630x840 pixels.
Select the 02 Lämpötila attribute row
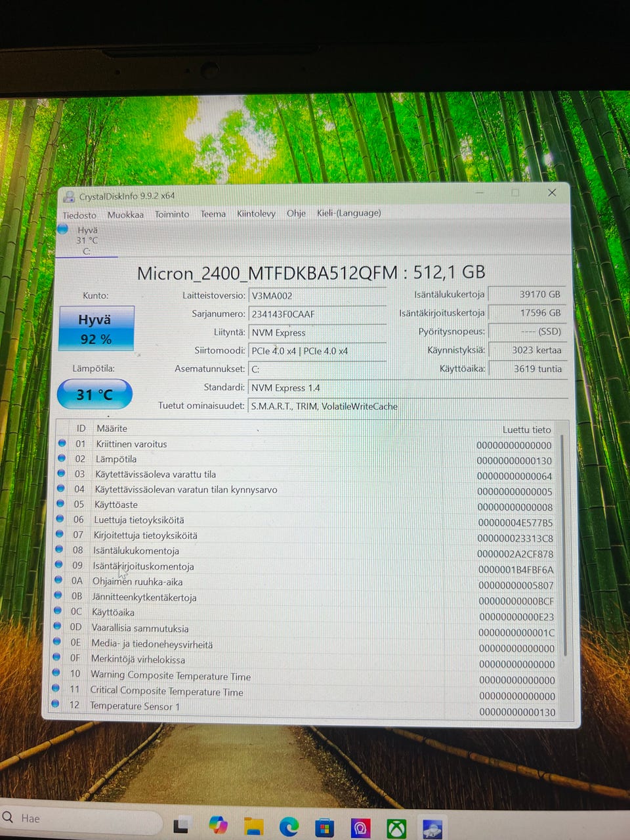coord(306,459)
